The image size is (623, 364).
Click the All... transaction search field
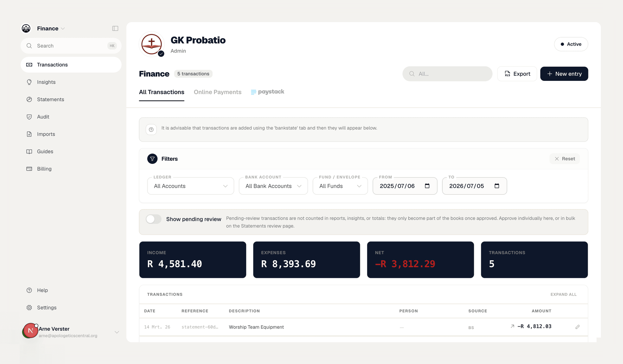point(448,74)
